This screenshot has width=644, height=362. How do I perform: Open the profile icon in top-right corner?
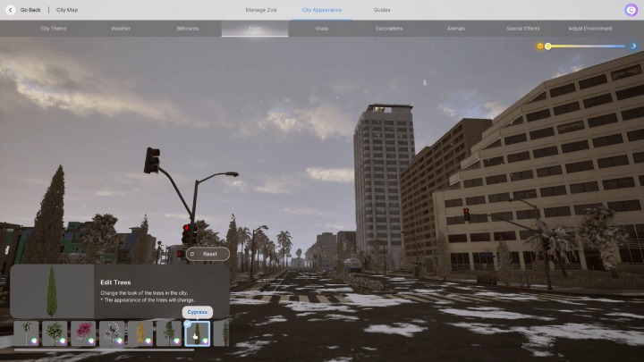click(x=631, y=10)
